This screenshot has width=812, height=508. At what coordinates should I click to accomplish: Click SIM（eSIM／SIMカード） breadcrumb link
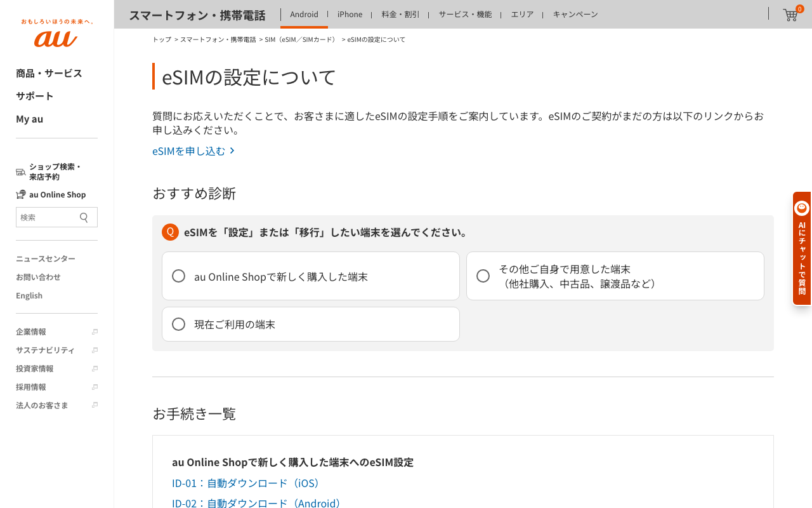click(x=302, y=39)
